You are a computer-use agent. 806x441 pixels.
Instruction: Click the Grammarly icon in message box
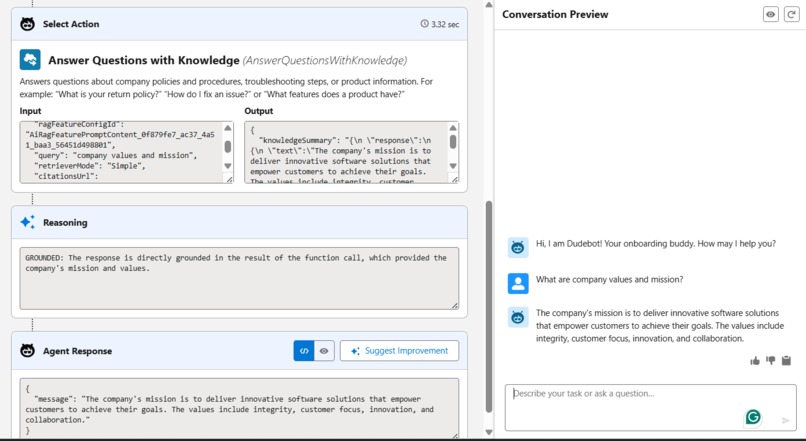(753, 417)
